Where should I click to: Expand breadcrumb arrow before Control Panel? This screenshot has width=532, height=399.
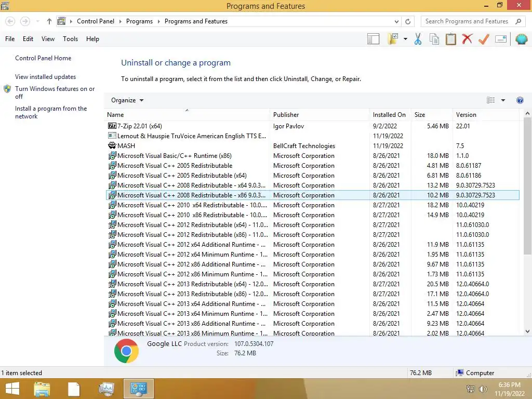click(x=71, y=21)
